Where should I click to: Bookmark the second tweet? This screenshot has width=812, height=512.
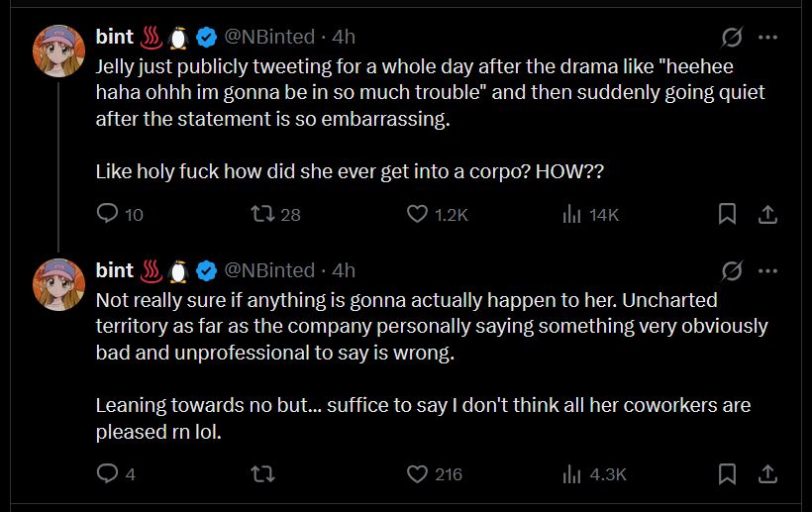point(727,474)
